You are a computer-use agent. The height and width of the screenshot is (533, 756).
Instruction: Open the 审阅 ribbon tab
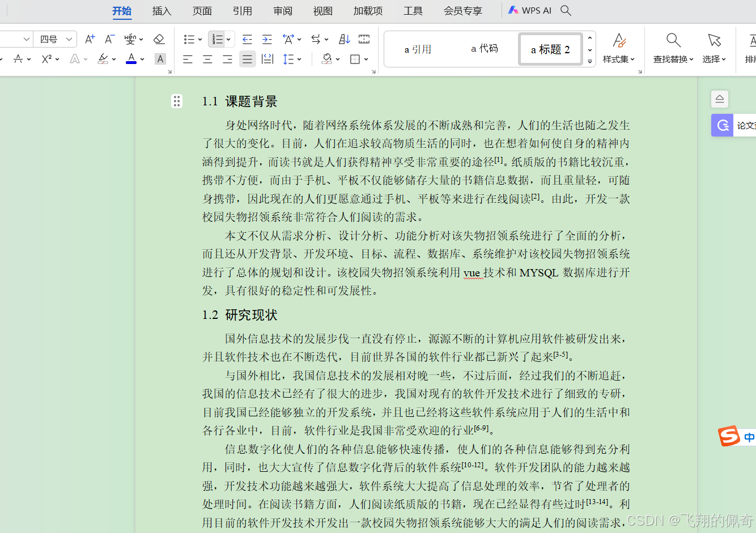(282, 10)
